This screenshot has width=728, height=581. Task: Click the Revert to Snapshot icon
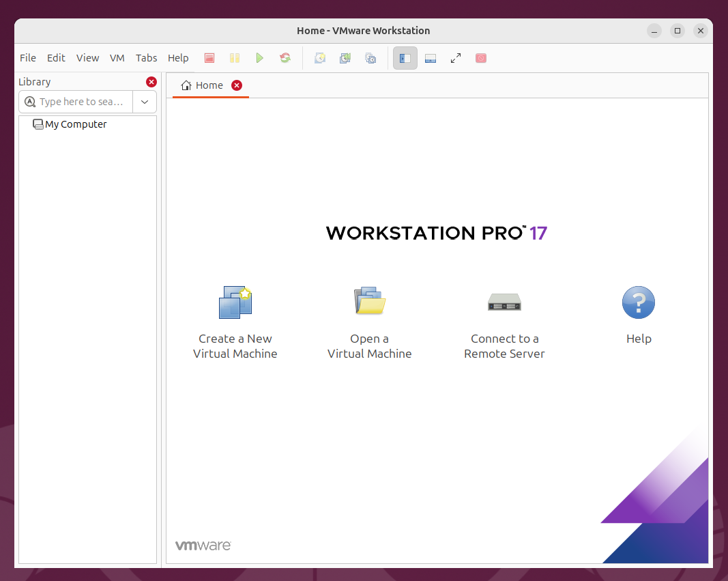[x=345, y=58]
